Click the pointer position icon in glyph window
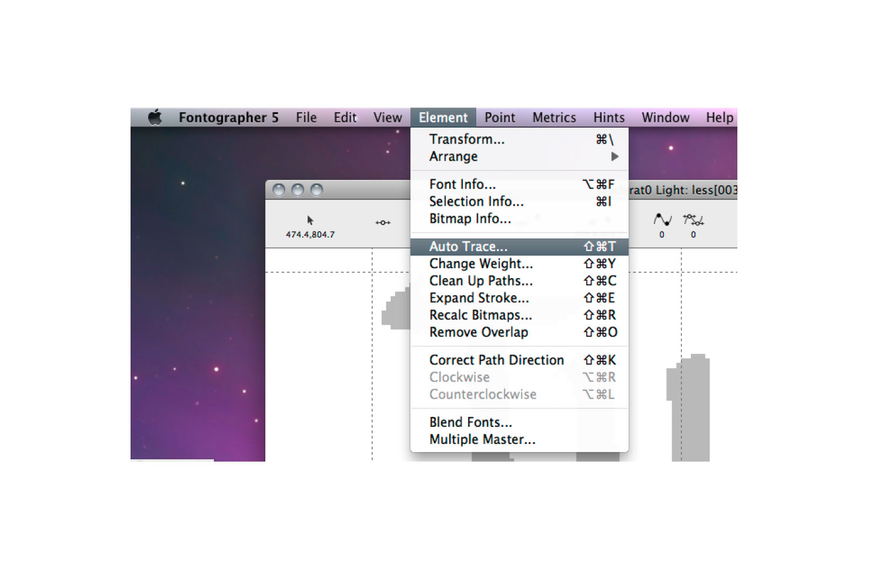882x588 pixels. click(x=310, y=220)
